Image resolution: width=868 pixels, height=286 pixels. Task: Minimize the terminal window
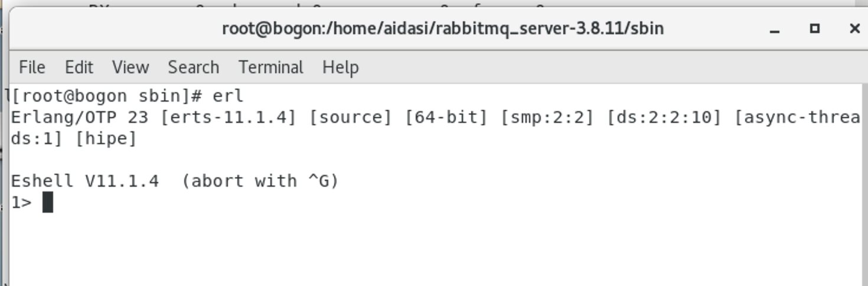[x=775, y=28]
